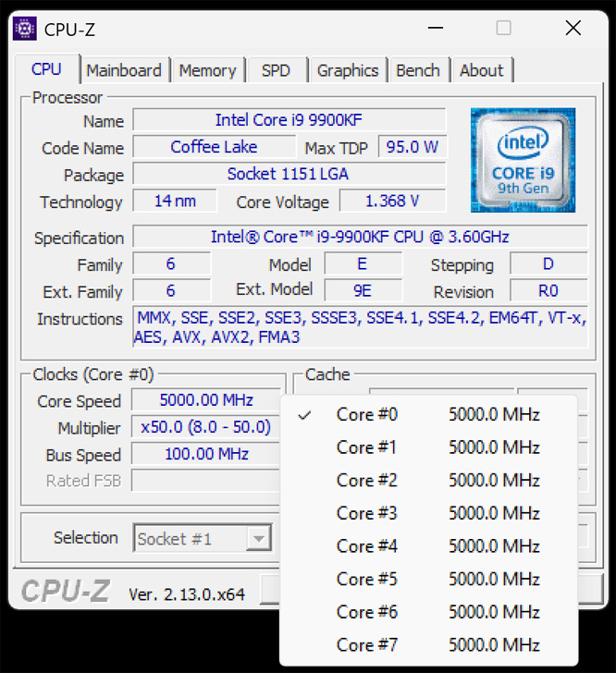Open the Graphics tab
This screenshot has height=673, width=616.
pyautogui.click(x=347, y=70)
